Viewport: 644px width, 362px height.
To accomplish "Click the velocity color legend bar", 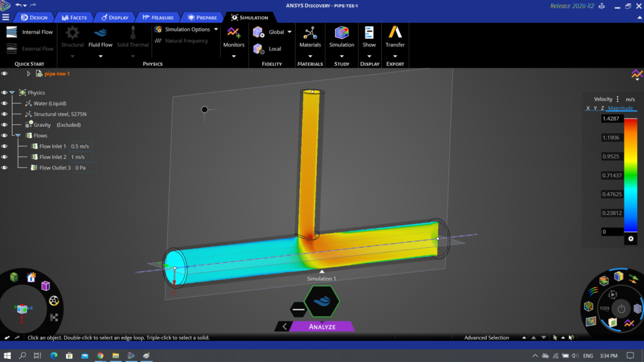I will [x=630, y=175].
